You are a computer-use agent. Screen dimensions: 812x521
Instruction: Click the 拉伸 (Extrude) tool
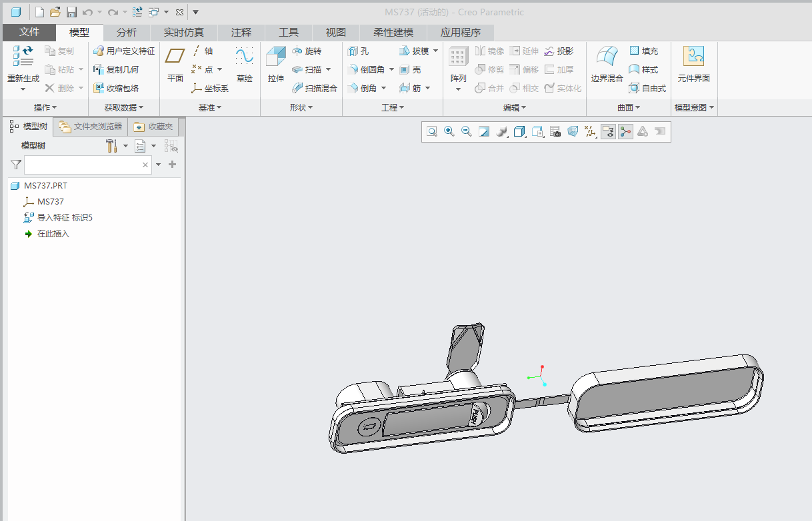[275, 65]
